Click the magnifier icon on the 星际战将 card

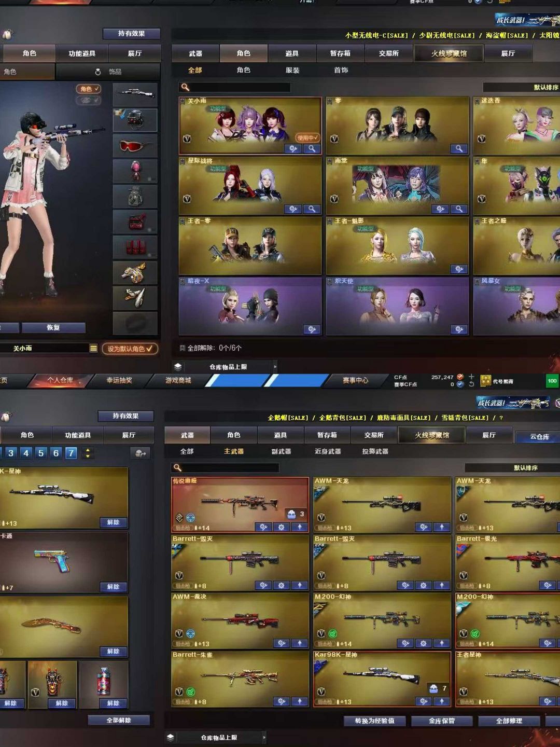[x=312, y=209]
